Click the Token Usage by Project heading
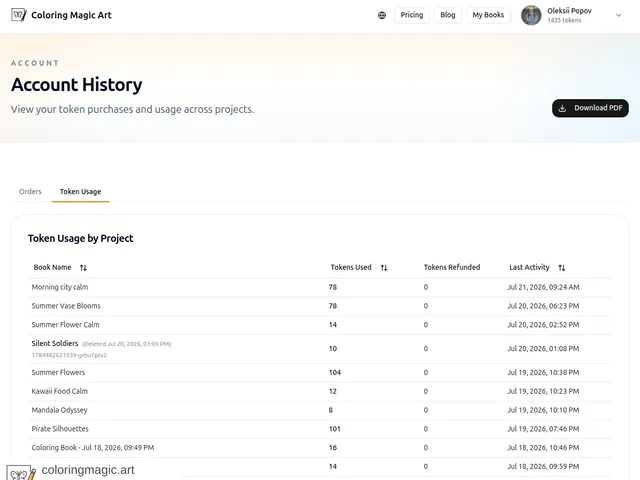The image size is (640, 480). [80, 238]
